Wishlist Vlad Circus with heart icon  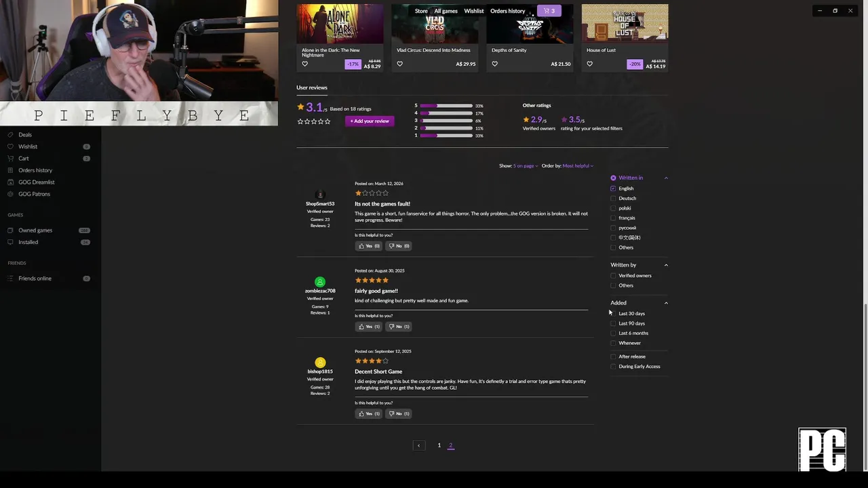point(399,64)
